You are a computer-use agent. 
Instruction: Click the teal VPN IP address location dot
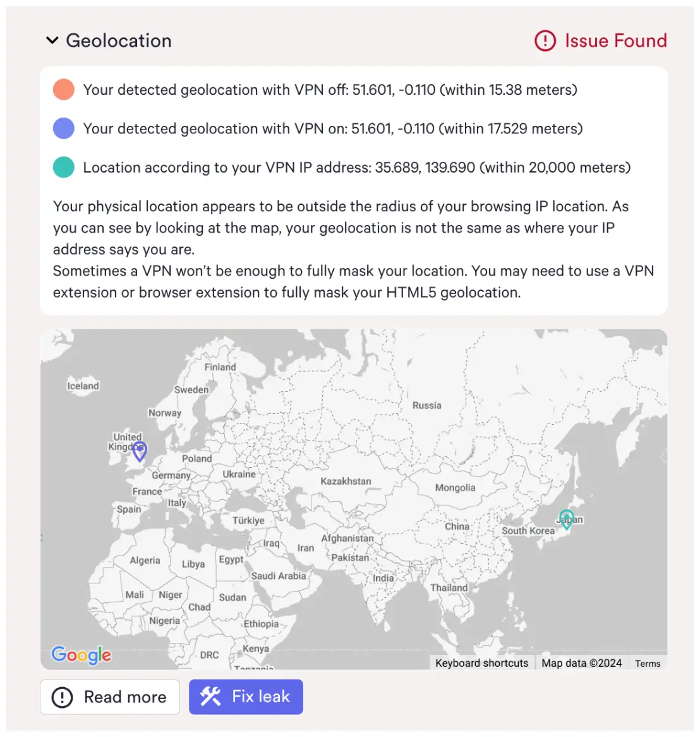[x=63, y=167]
